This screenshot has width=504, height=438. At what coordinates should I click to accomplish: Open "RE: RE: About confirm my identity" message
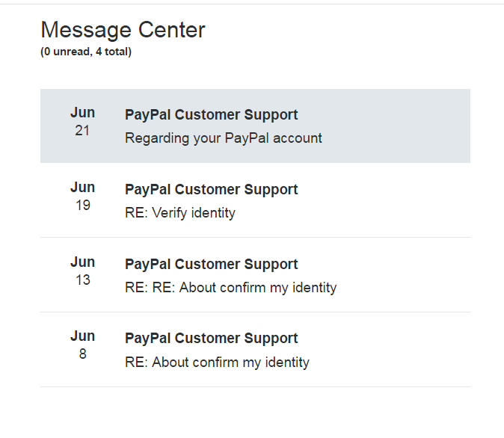click(x=231, y=288)
